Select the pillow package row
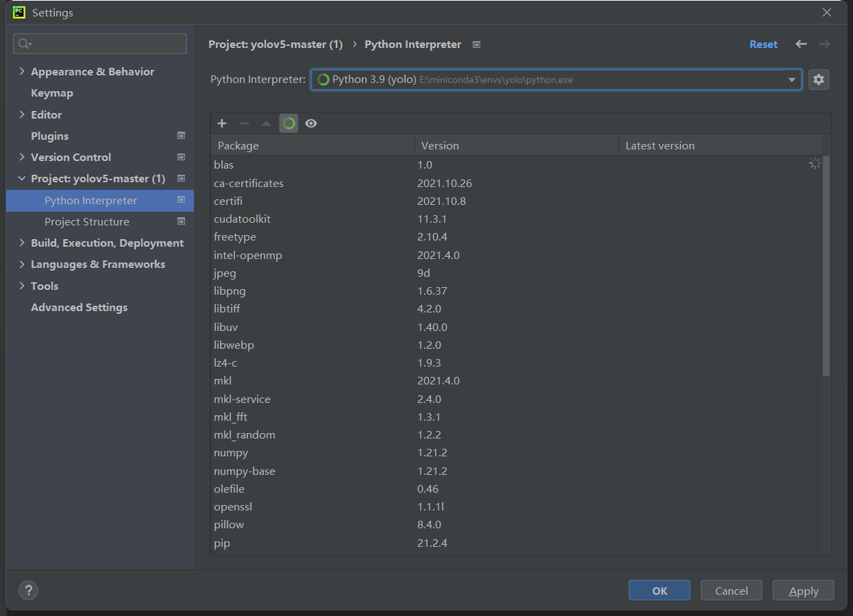 point(517,525)
